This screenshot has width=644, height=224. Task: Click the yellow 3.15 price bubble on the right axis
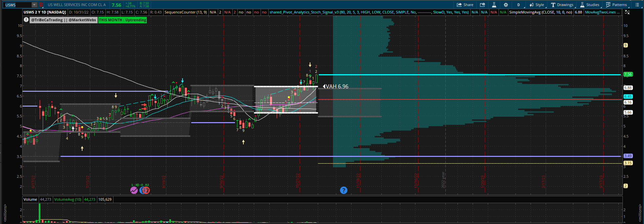click(x=628, y=163)
